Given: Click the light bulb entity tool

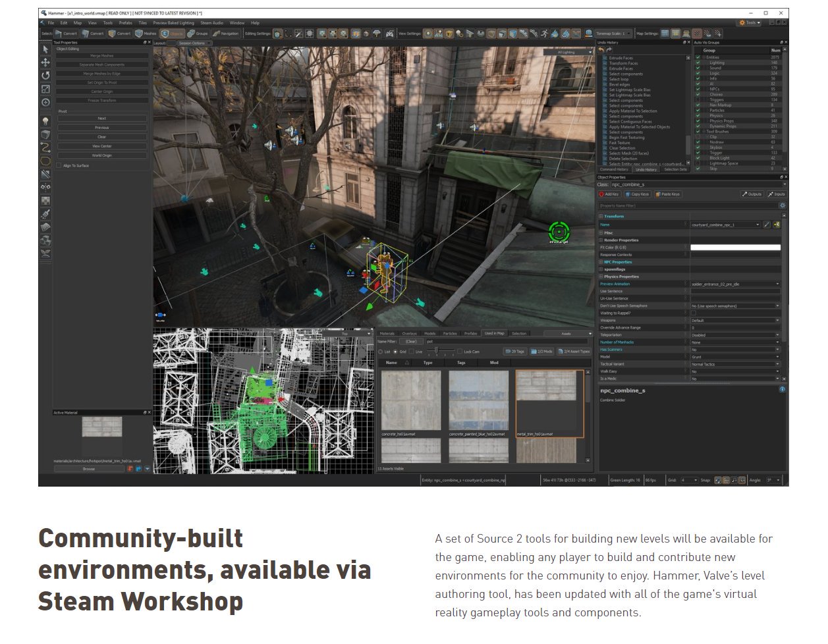Looking at the screenshot, I should pos(45,121).
